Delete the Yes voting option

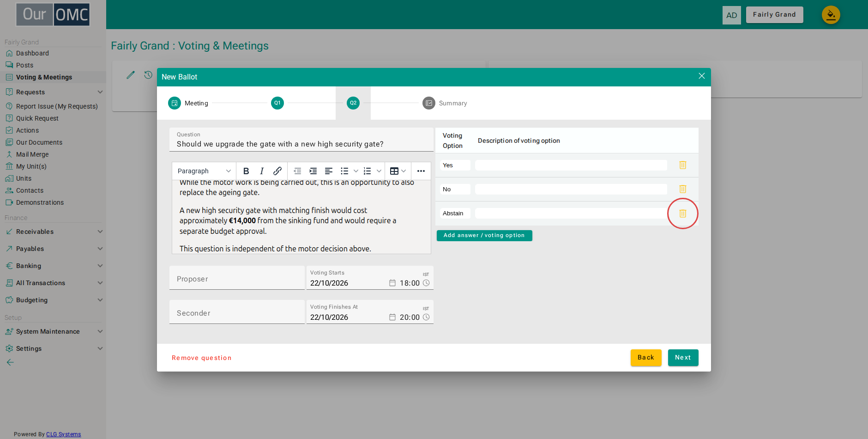[x=683, y=165]
